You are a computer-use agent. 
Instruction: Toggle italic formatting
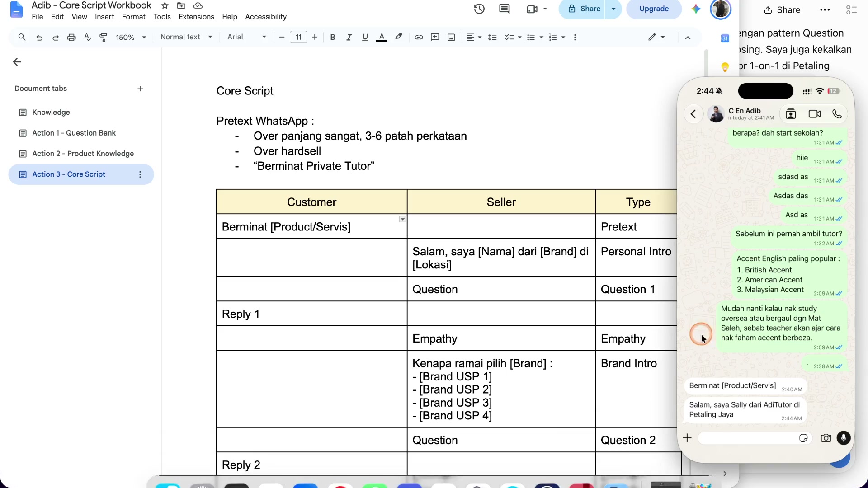click(x=349, y=38)
